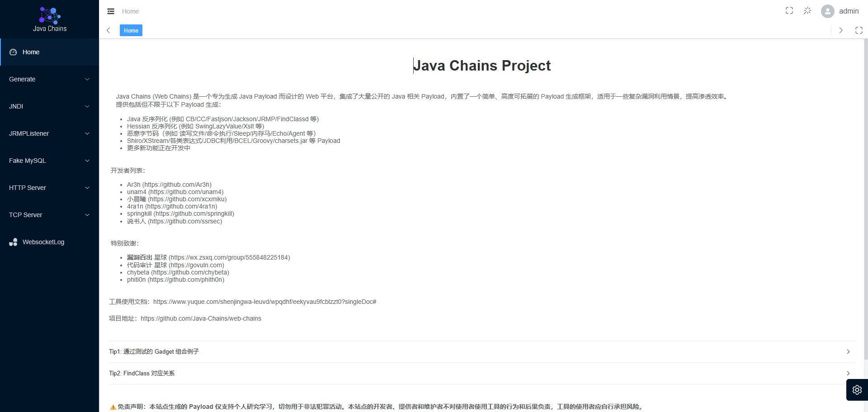Click the chybeta thanks entry

click(178, 272)
